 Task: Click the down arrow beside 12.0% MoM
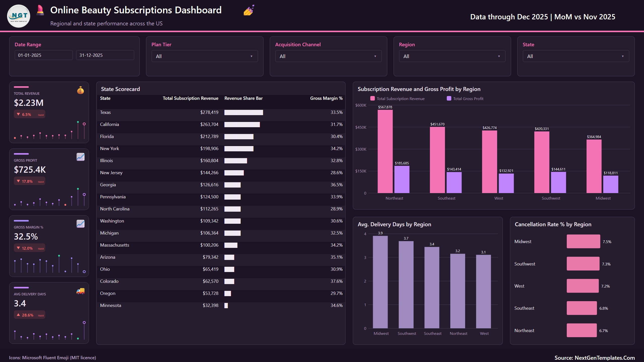pos(18,248)
